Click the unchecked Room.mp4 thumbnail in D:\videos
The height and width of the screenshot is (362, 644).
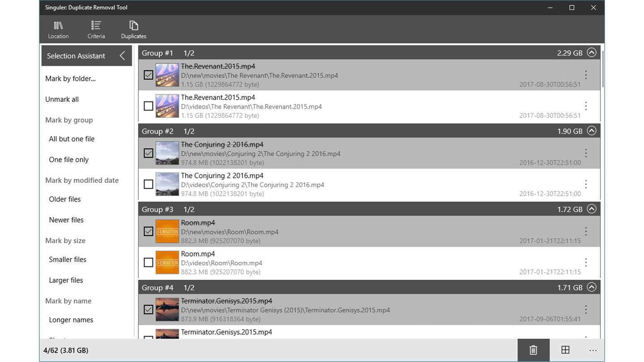pyautogui.click(x=167, y=263)
